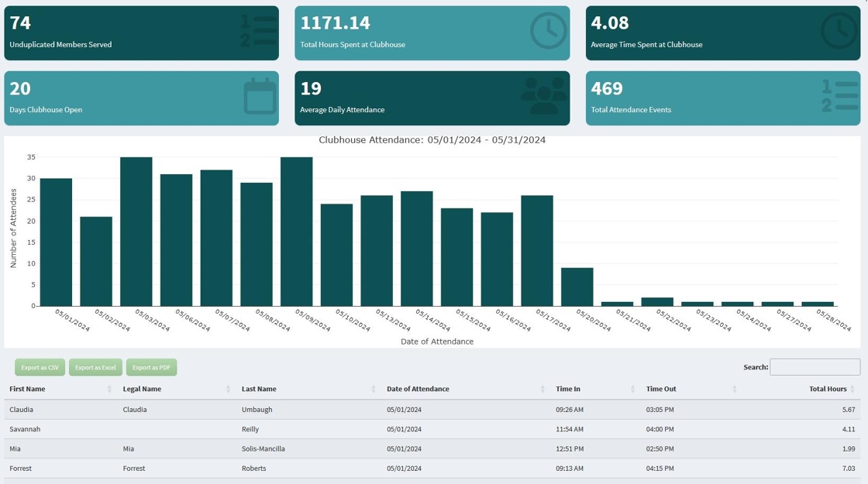
Task: Select the last name Umbaugh cell
Action: click(257, 410)
